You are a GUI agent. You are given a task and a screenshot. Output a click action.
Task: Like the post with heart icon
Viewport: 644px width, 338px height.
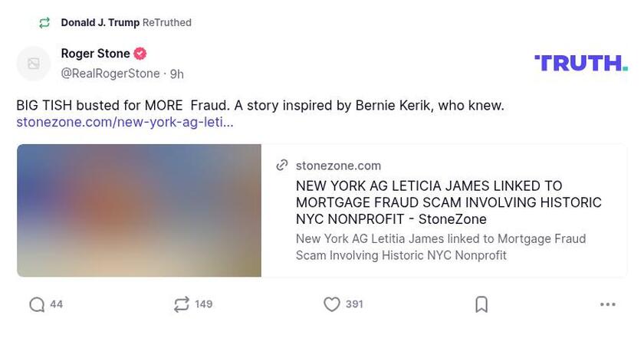[331, 304]
